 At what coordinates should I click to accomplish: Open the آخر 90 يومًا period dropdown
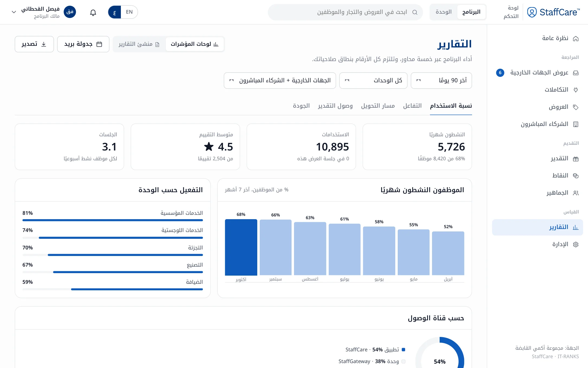point(441,80)
